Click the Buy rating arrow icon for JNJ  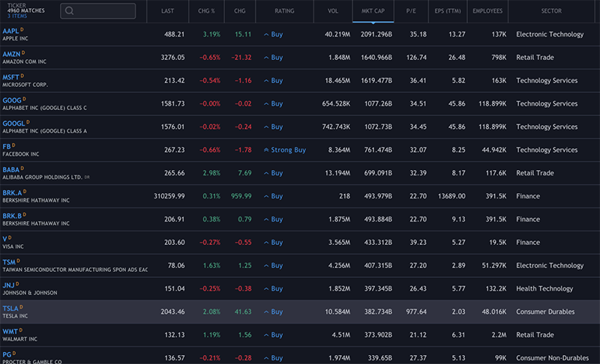(x=266, y=289)
